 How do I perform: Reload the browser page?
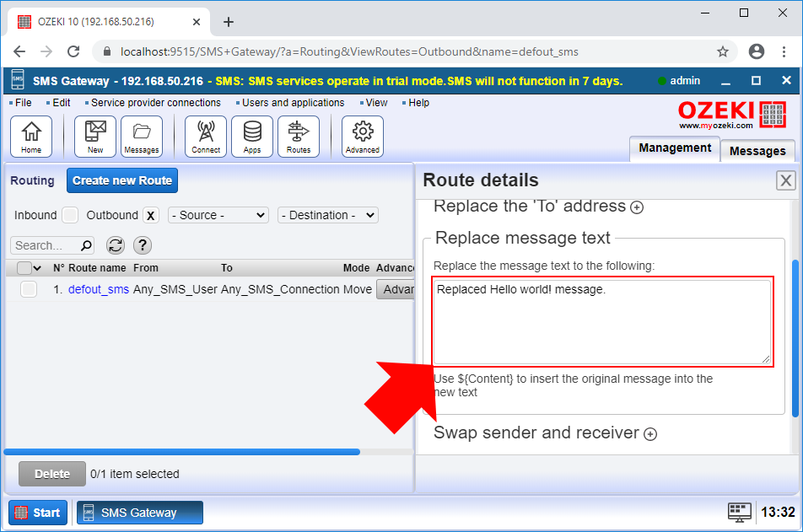73,51
